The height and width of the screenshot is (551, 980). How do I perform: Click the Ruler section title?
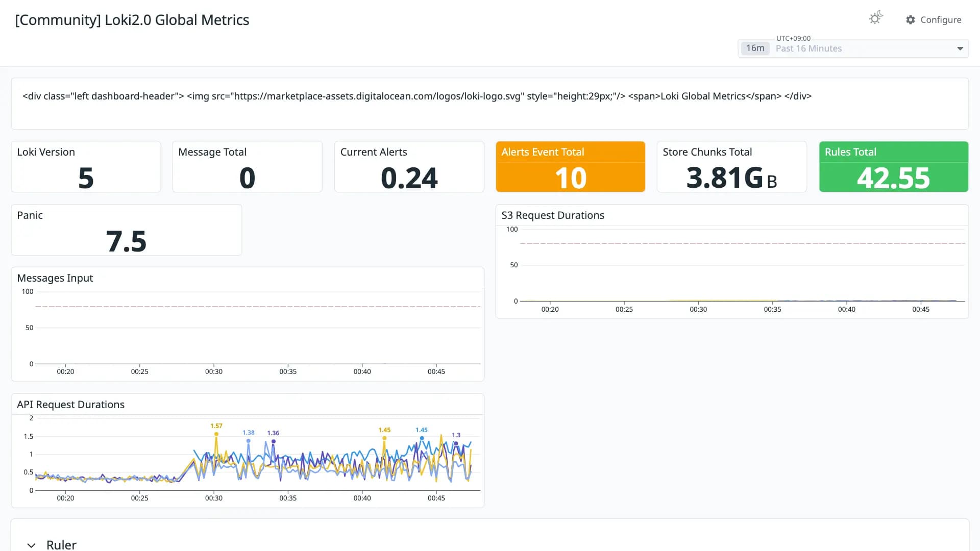pos(61,545)
